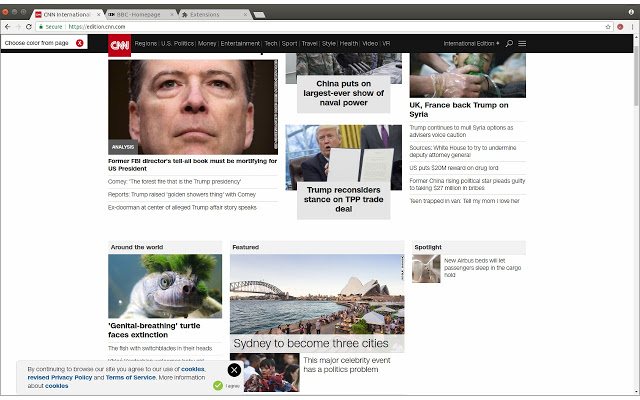
Task: Click the green I agree checkmark
Action: [218, 385]
